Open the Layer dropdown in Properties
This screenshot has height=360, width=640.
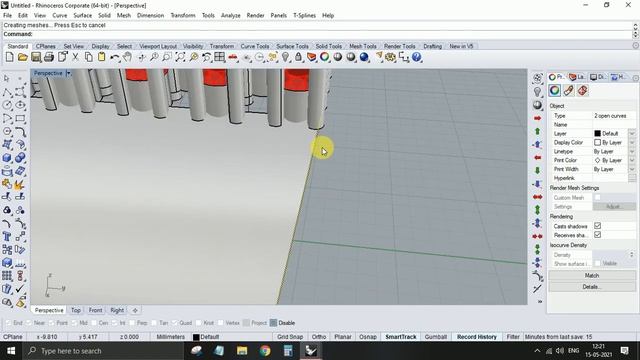632,133
